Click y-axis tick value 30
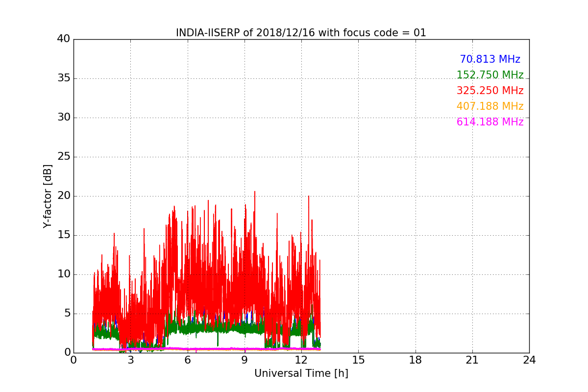 [64, 117]
